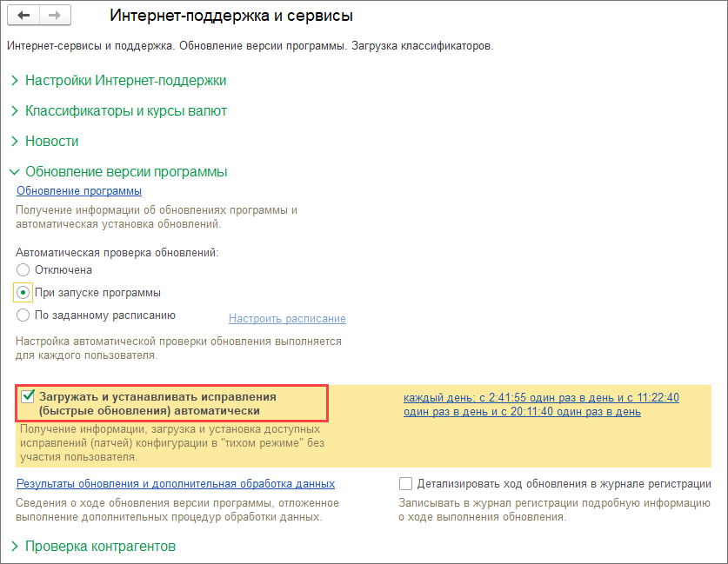Click the expand triangle before Классификаторы и курсы валют
The image size is (728, 564).
(14, 110)
